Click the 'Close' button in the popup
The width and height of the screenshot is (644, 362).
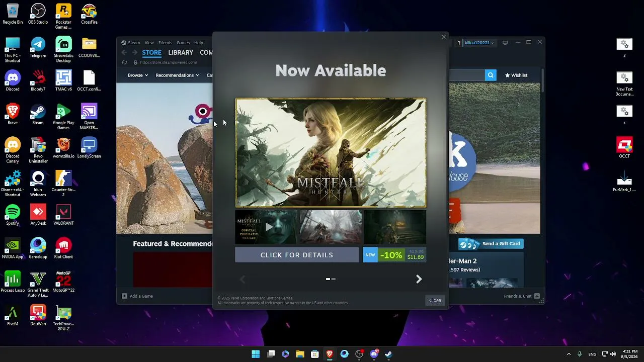(435, 301)
